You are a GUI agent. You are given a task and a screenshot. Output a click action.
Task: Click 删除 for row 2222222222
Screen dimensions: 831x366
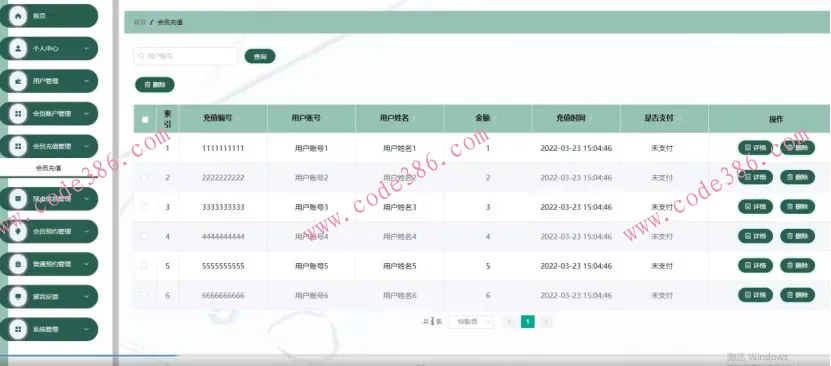click(798, 177)
